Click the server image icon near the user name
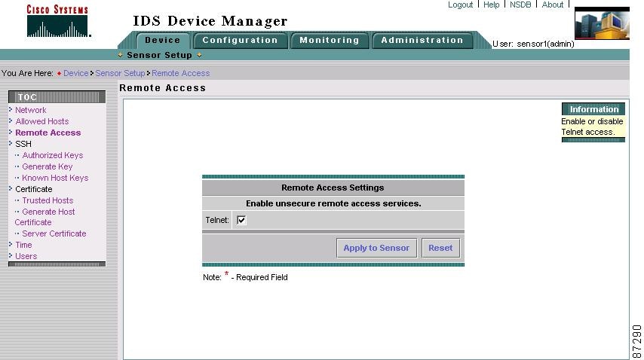 click(602, 24)
